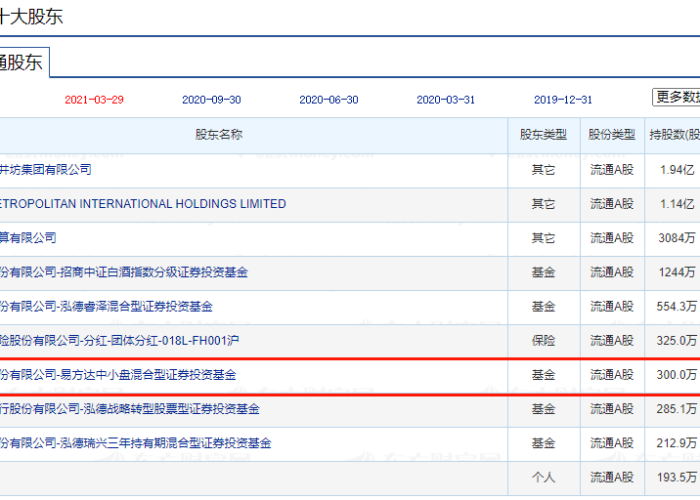Click 流通A股 in the 保险 row
The height and width of the screenshot is (500, 700).
612,341
